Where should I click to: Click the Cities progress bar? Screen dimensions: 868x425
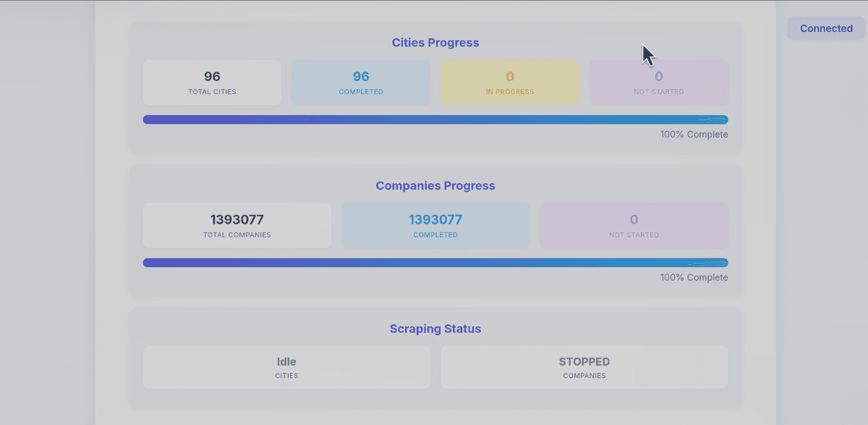pos(435,119)
